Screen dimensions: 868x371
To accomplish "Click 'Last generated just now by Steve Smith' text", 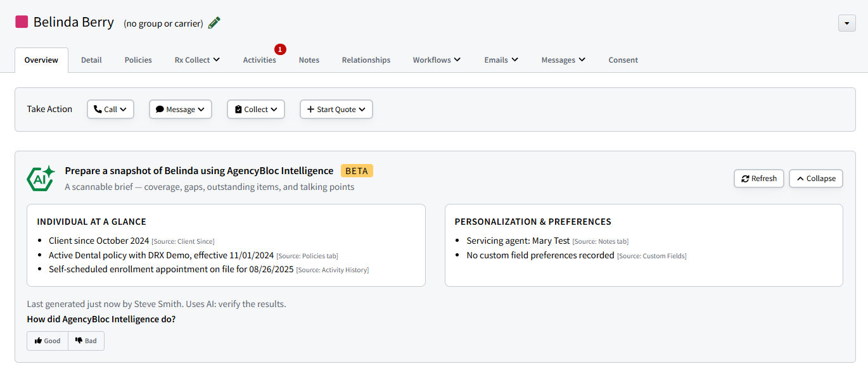I will (105, 304).
